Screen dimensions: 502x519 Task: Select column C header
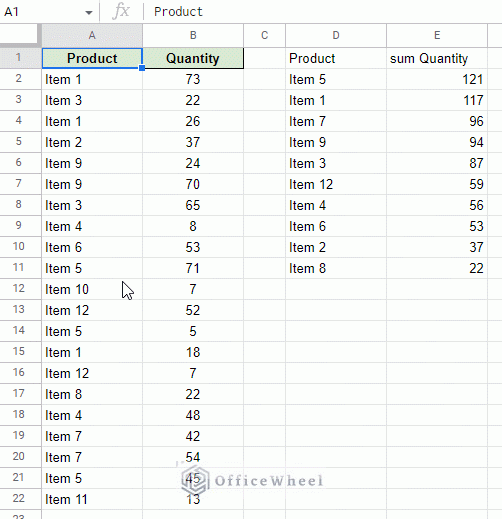pyautogui.click(x=264, y=35)
